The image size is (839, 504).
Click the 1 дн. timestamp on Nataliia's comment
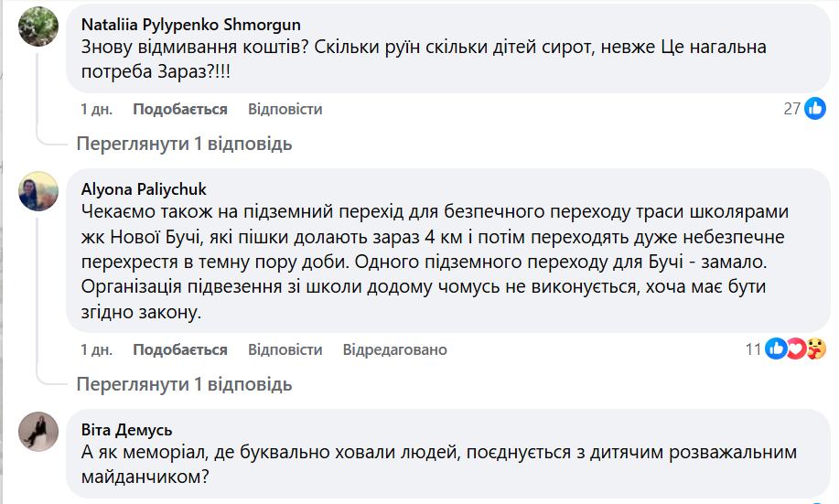(96, 109)
